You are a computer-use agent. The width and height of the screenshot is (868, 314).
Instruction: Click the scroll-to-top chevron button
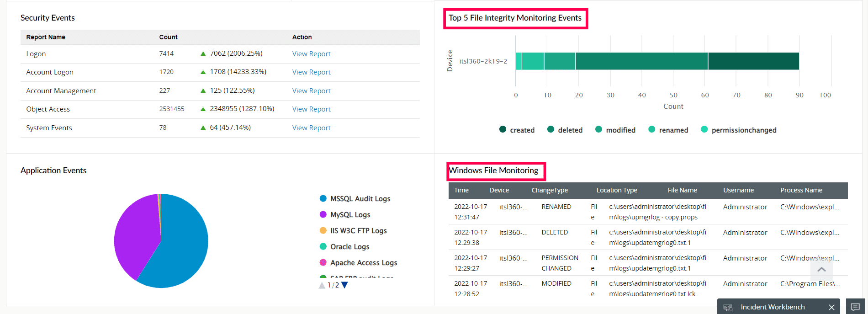821,270
